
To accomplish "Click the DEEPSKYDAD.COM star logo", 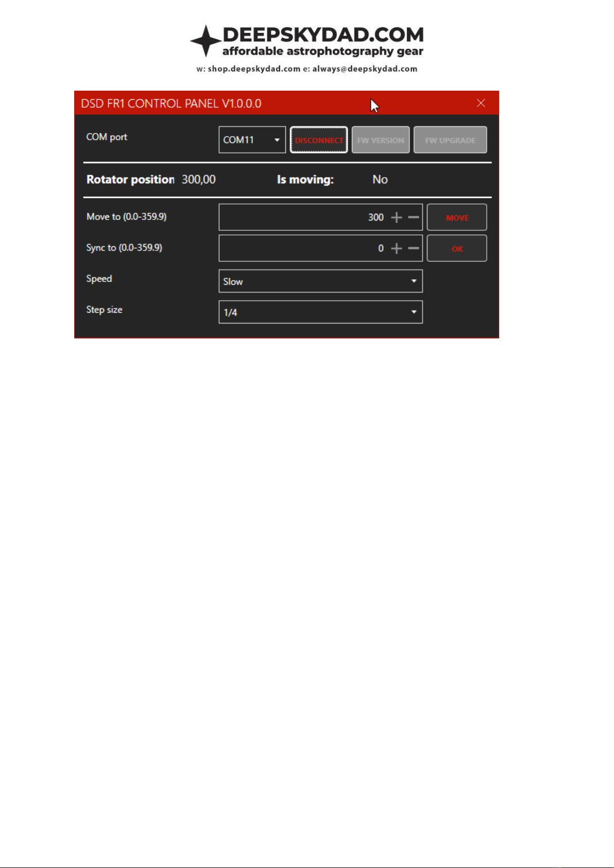I will (x=206, y=41).
